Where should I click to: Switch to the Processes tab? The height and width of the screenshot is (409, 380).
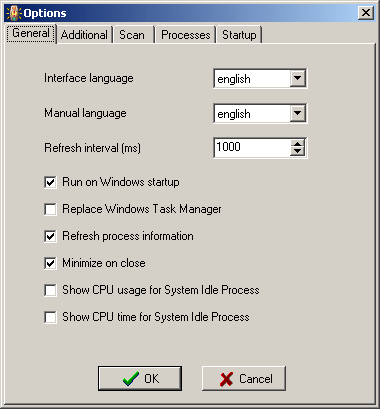186,35
